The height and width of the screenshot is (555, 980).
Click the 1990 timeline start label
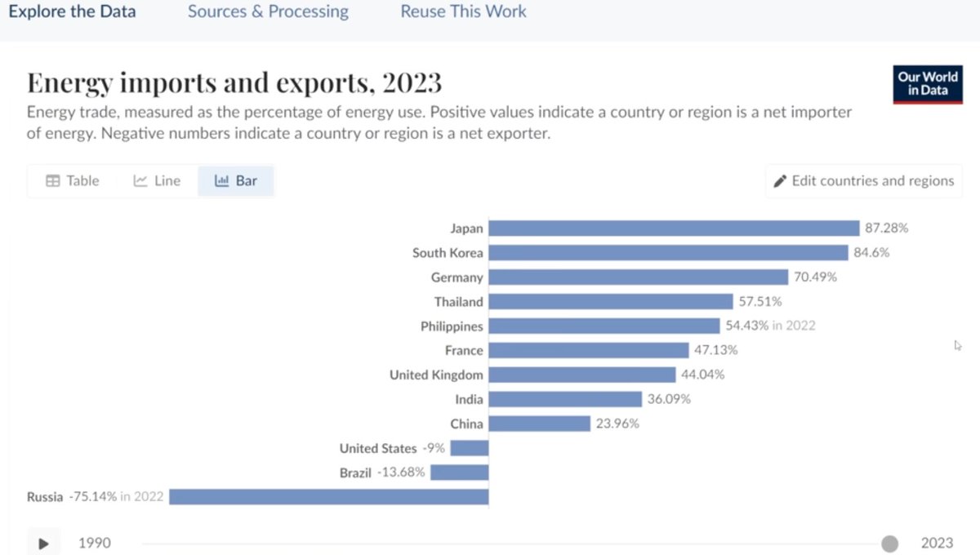coord(95,544)
